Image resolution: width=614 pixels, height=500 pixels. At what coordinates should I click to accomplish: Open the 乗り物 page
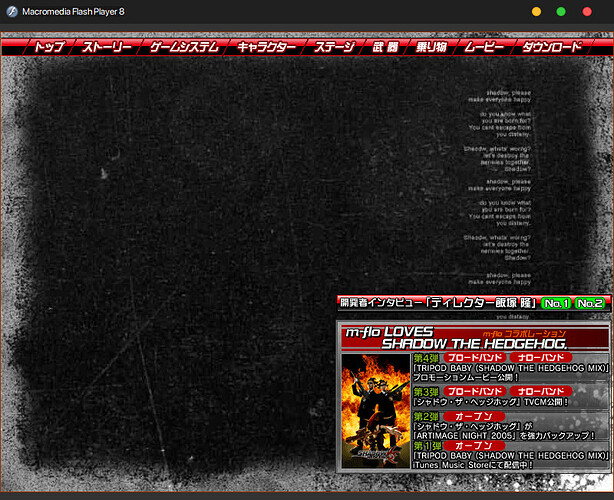(x=431, y=47)
